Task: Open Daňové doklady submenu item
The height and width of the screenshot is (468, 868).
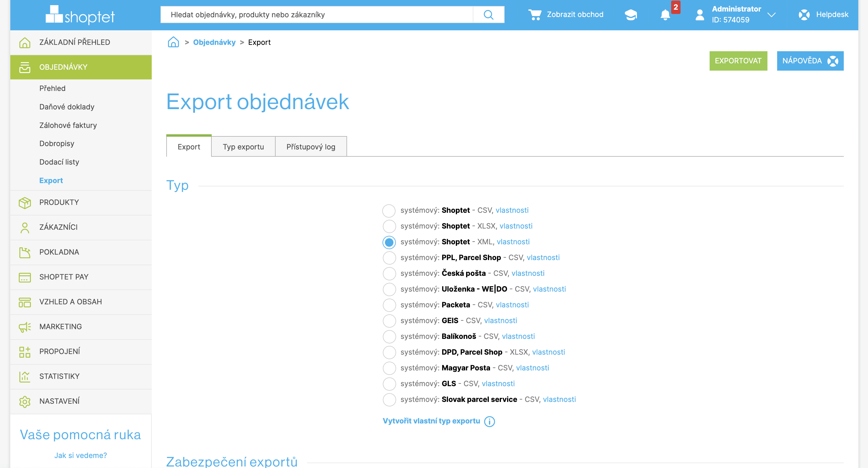Action: [67, 107]
